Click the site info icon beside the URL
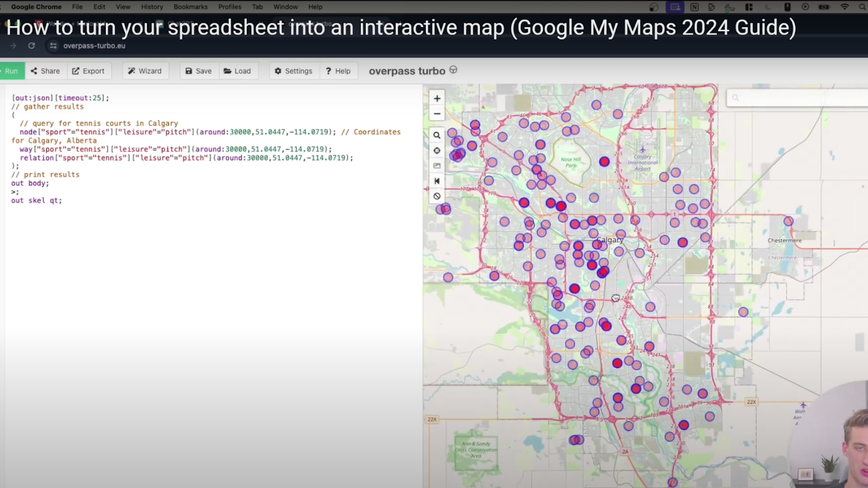This screenshot has width=868, height=488. pos(53,46)
